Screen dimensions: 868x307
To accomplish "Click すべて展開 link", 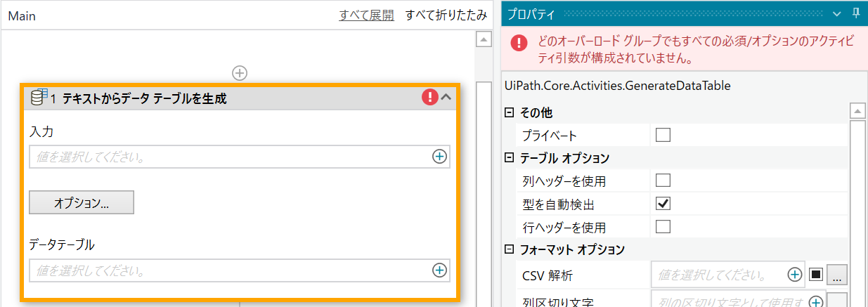I will click(x=366, y=15).
